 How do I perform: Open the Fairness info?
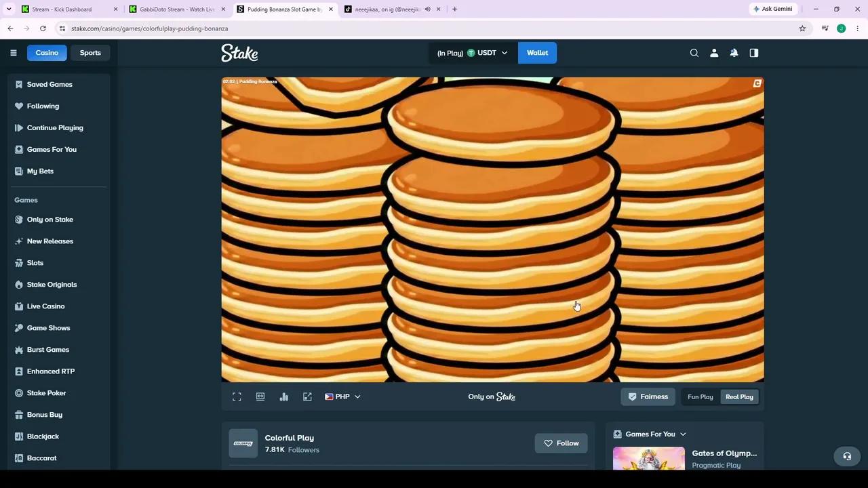pyautogui.click(x=648, y=396)
